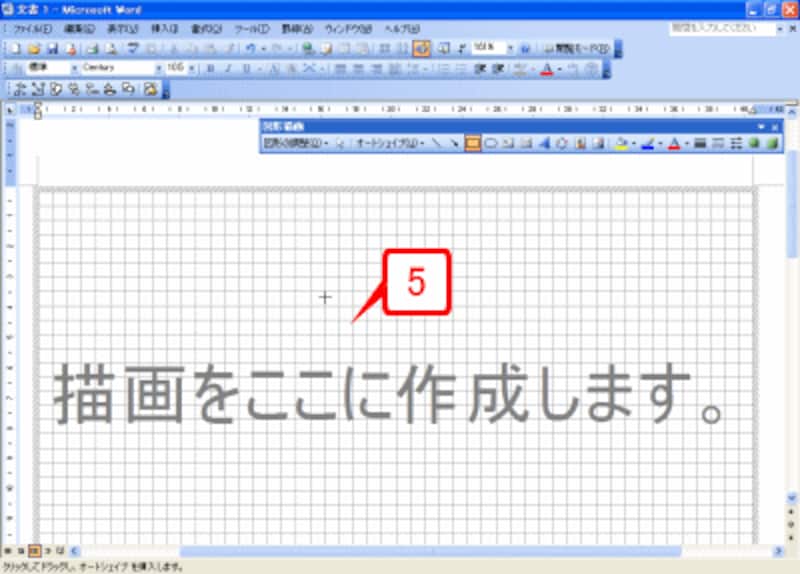
Task: Toggle the Drawing toolbar button on the standard toolbar
Action: (421, 48)
